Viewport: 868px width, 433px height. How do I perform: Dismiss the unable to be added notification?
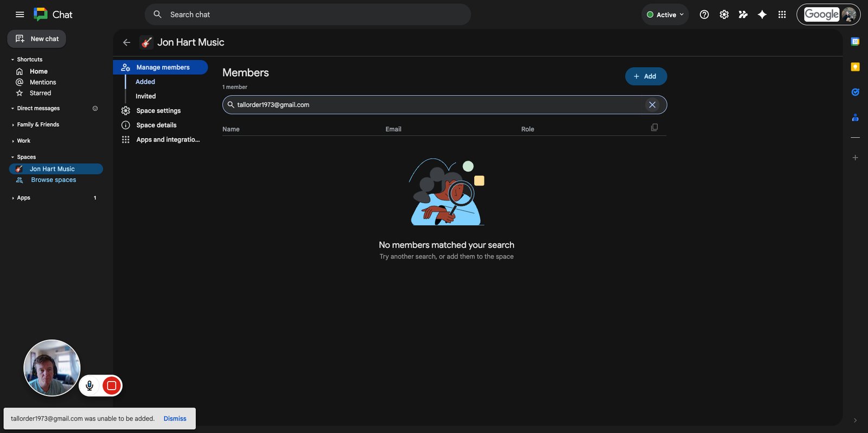pos(175,419)
